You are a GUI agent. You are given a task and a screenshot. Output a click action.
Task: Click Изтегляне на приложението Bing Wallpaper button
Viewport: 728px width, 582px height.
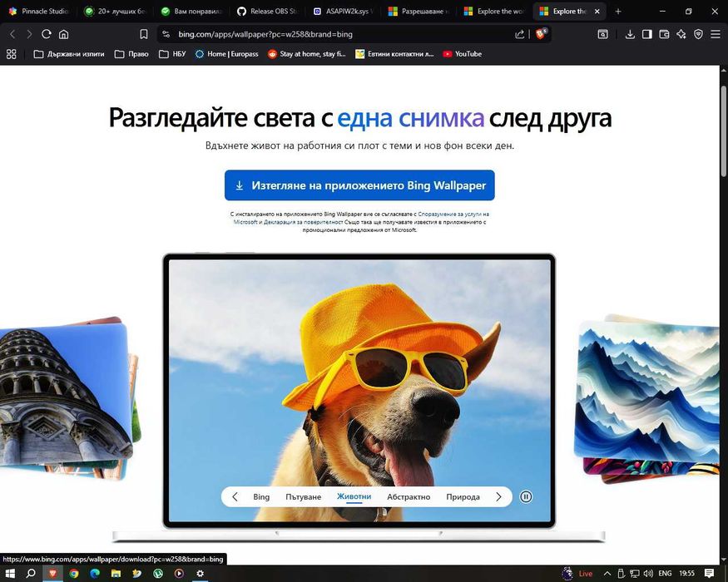pos(359,185)
